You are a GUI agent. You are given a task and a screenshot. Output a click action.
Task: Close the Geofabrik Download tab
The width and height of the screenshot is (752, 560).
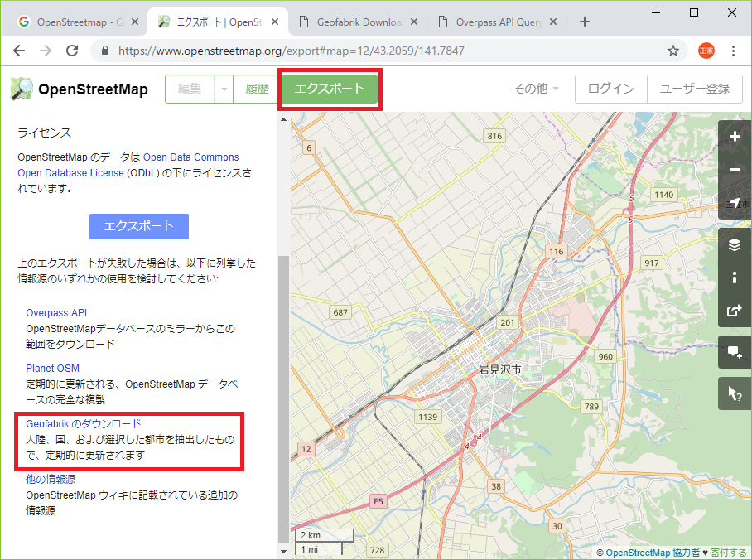(x=414, y=22)
